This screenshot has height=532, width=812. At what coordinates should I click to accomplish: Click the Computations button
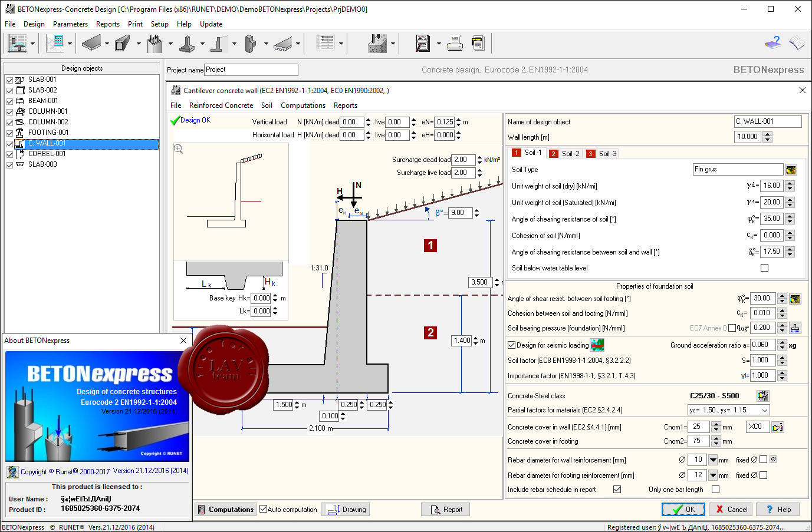pyautogui.click(x=225, y=510)
